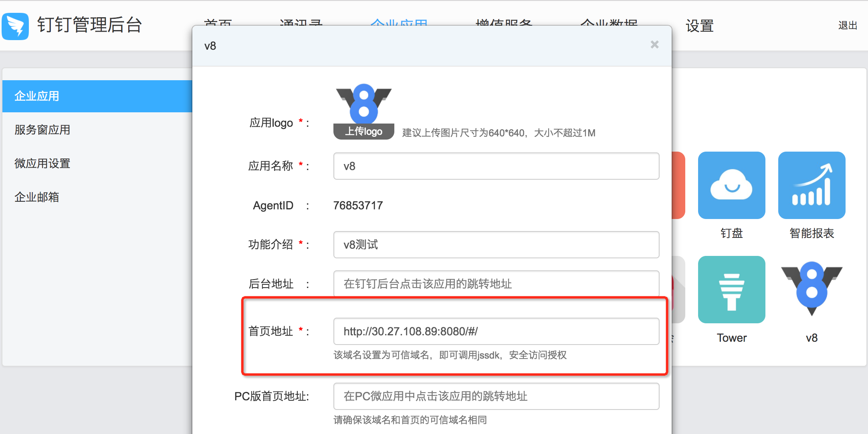Image resolution: width=868 pixels, height=434 pixels.
Task: Click the hint 该域名设置为可信域名
Action: point(450,355)
